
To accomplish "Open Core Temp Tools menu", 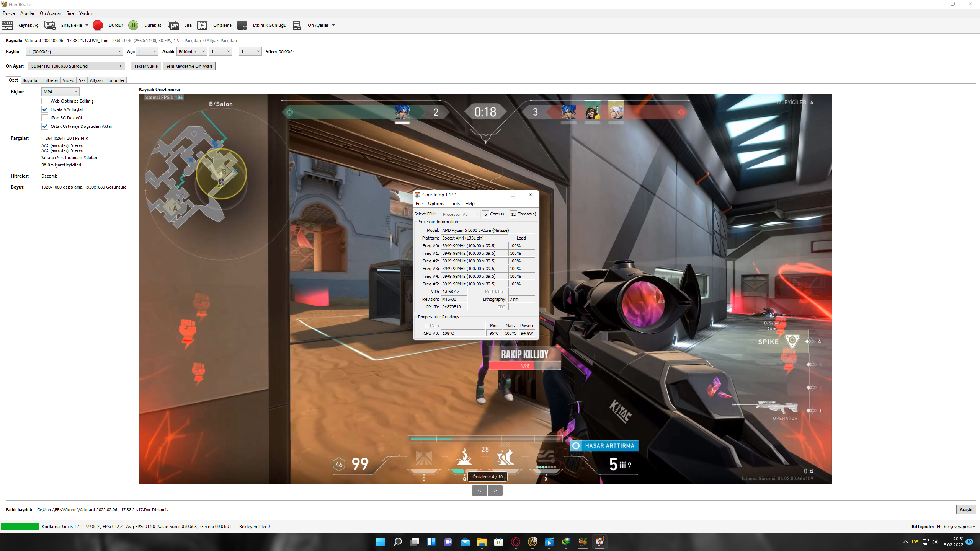I will [x=454, y=204].
